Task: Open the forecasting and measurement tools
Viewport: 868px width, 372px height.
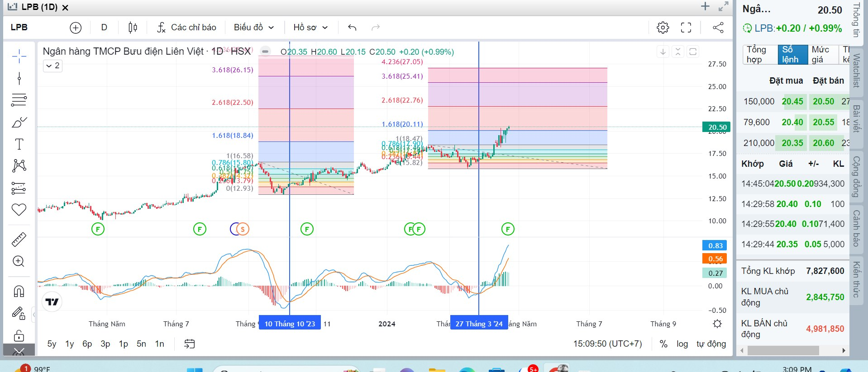Action: pyautogui.click(x=19, y=188)
